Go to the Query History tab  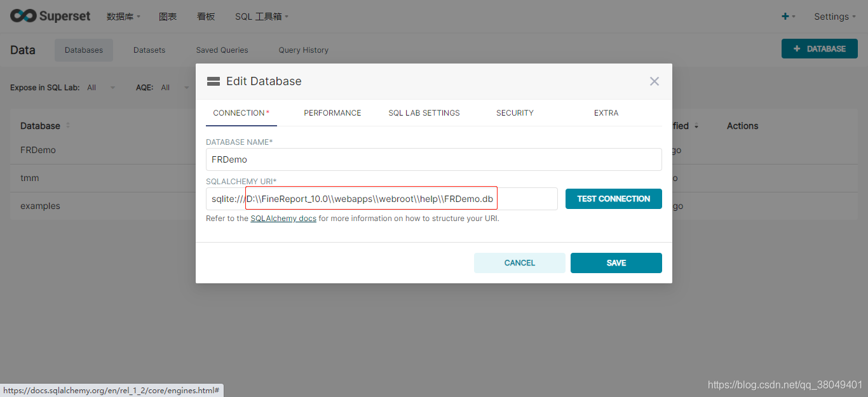coord(304,50)
